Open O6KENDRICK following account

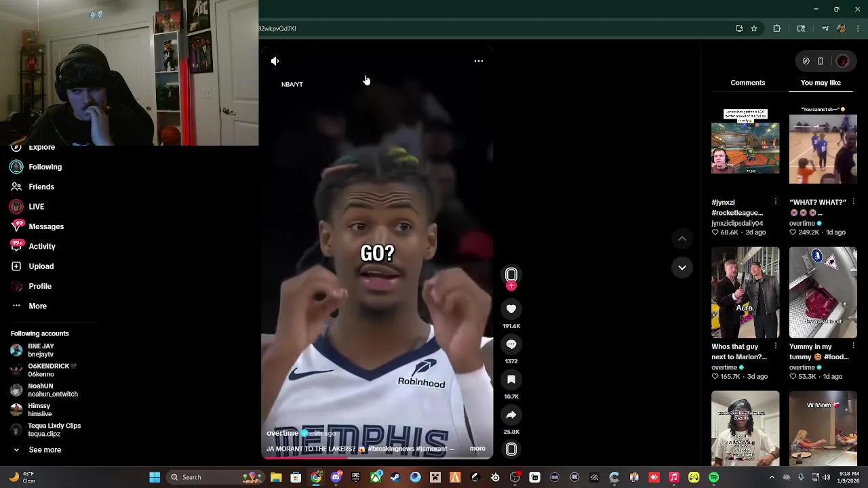click(x=43, y=370)
